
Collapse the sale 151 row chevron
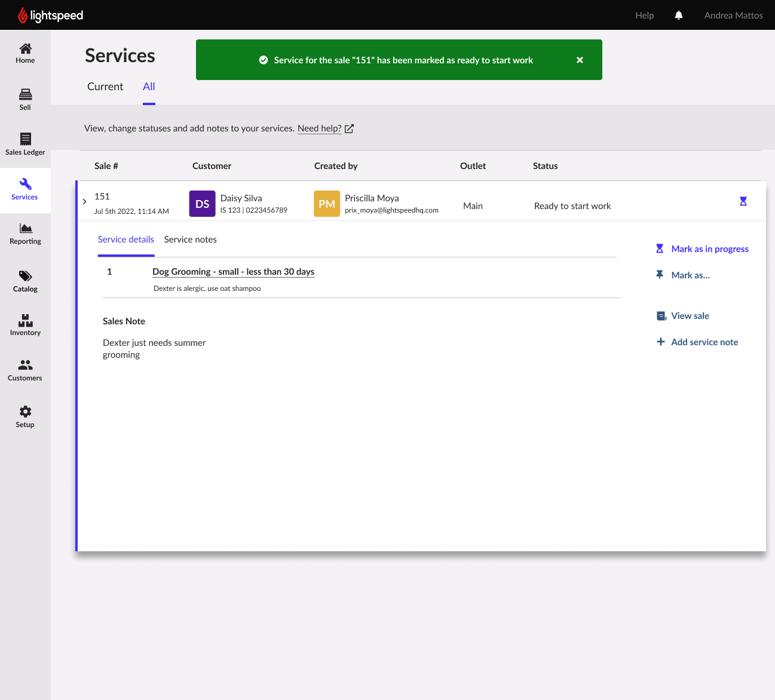tap(84, 202)
